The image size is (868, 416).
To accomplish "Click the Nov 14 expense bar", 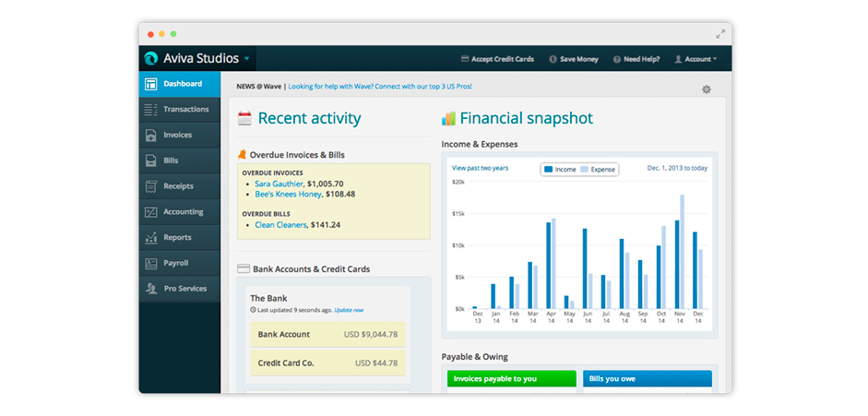I will [682, 252].
